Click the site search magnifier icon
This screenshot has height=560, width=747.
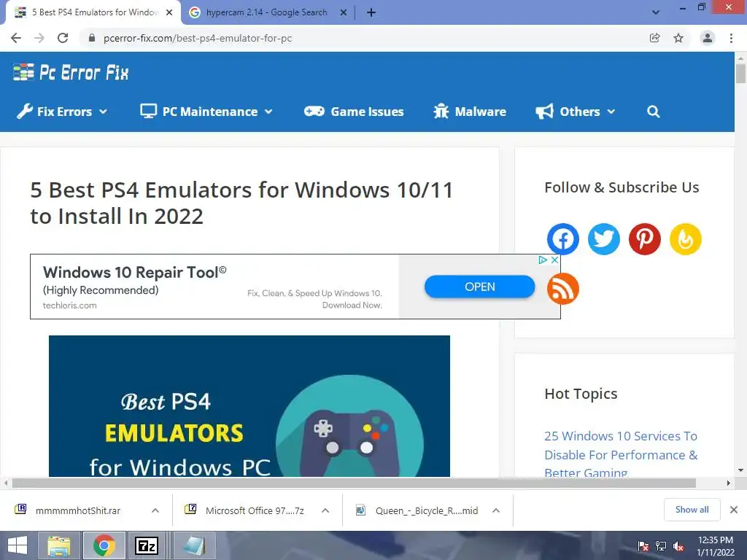point(653,112)
